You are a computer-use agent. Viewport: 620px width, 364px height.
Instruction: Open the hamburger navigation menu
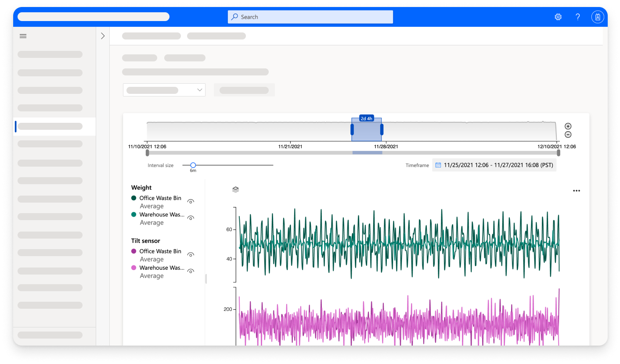23,36
